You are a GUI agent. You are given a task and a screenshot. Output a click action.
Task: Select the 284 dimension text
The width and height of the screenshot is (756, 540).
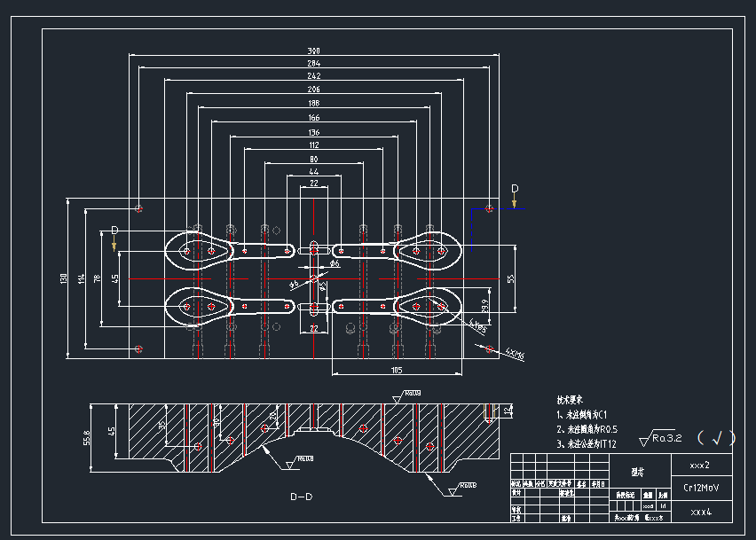pyautogui.click(x=314, y=63)
